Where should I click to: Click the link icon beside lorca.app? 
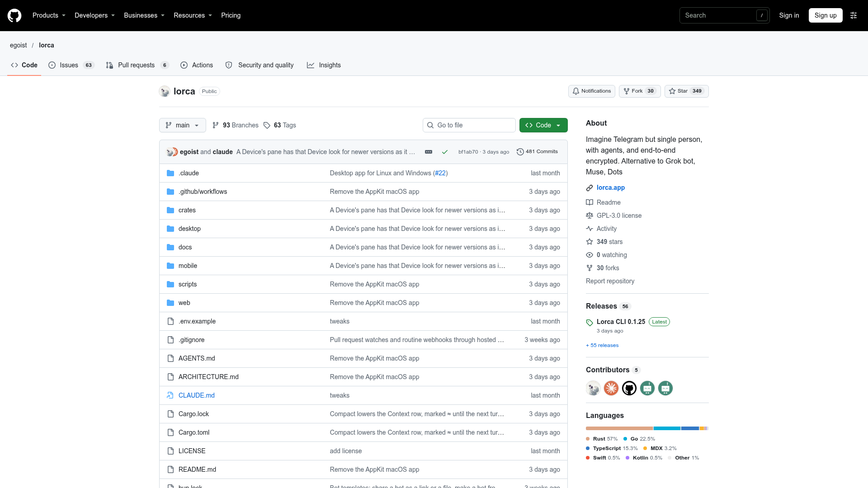590,188
